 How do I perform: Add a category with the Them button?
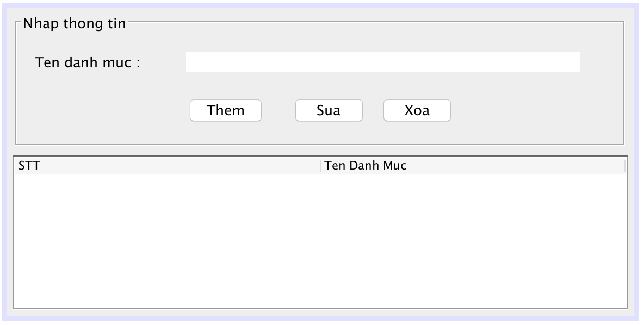coord(225,111)
